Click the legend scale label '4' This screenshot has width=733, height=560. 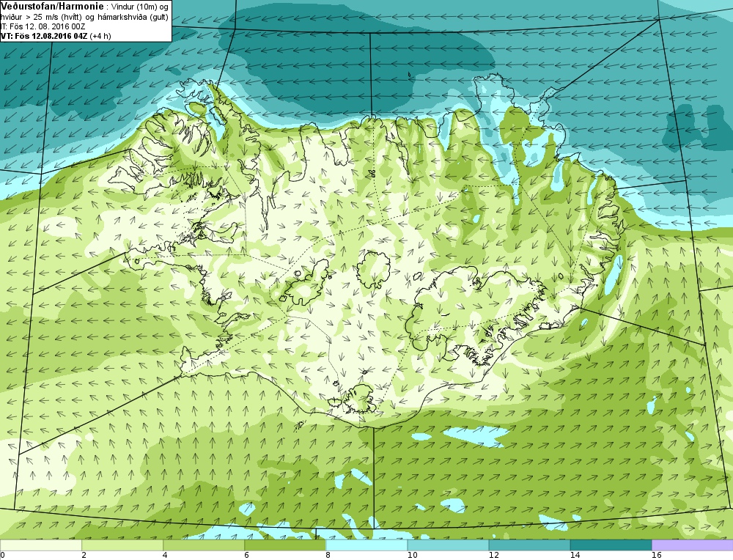click(165, 556)
